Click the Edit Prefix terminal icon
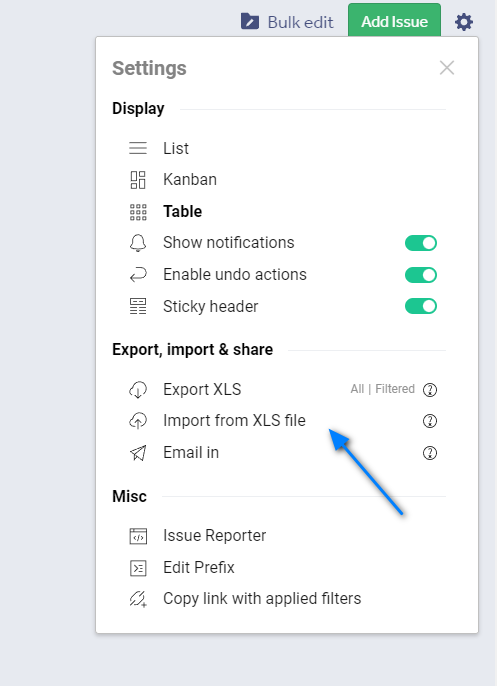 [x=138, y=568]
